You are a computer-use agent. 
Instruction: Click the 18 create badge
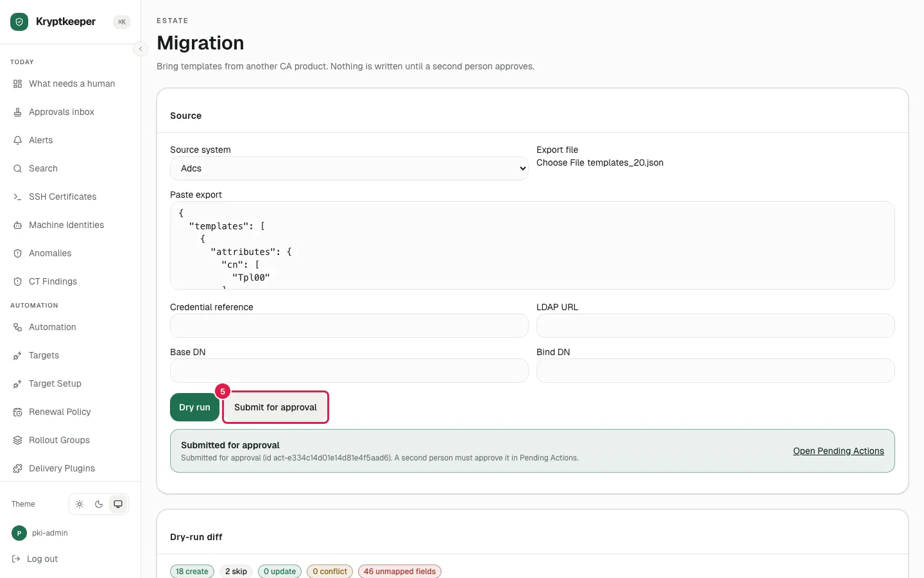click(192, 572)
